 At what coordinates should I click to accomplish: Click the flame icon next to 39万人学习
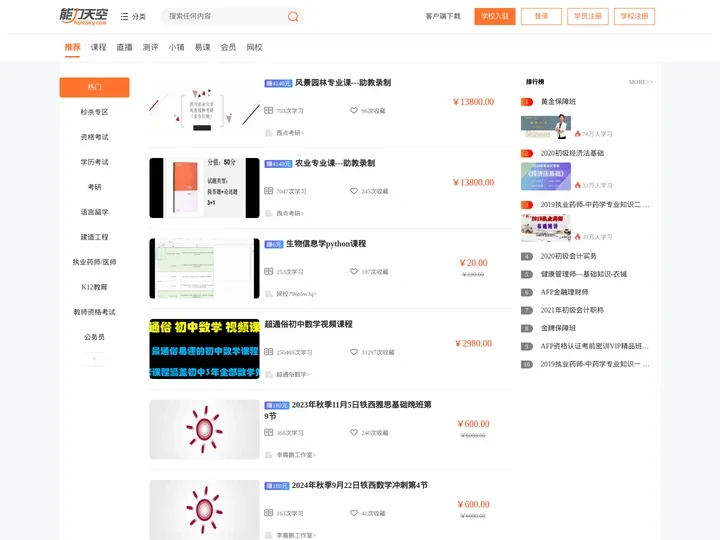pos(578,236)
